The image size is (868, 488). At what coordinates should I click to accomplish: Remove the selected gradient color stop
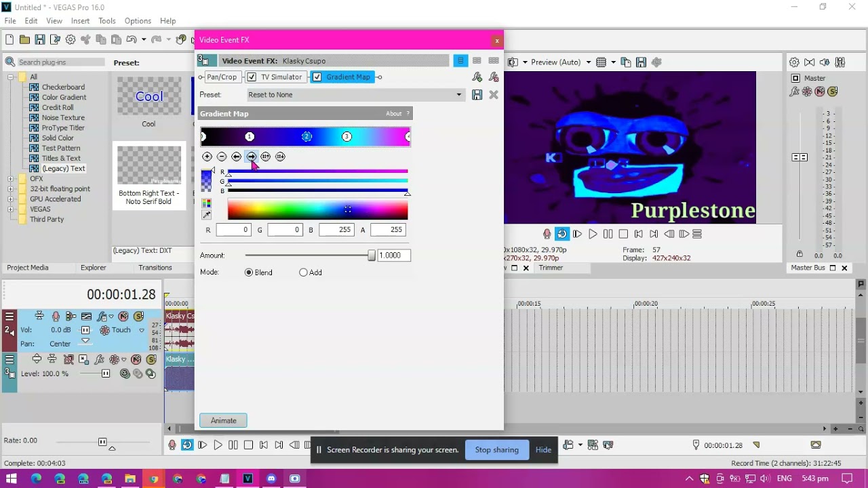click(x=222, y=157)
